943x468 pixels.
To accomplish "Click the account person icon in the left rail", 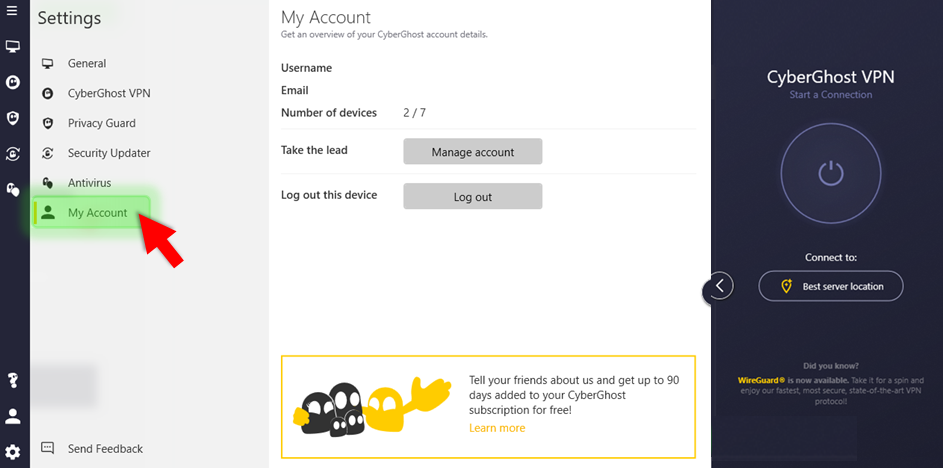I will [x=13, y=416].
